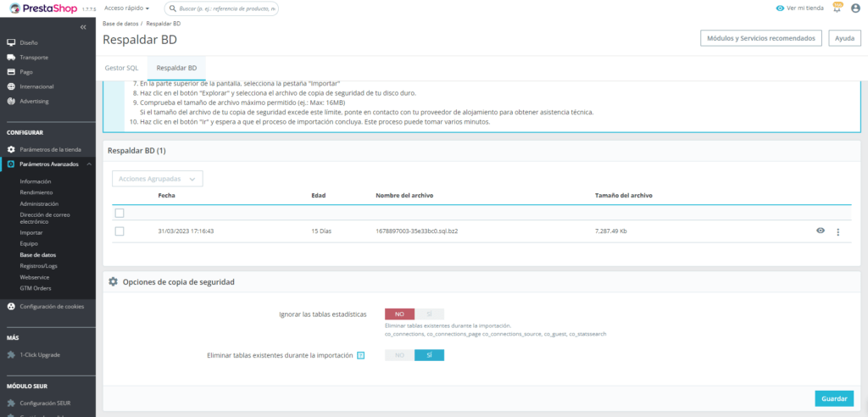Viewport: 868px width, 417px height.
Task: Click the 7,287.49 Kb size cell
Action: (610, 231)
